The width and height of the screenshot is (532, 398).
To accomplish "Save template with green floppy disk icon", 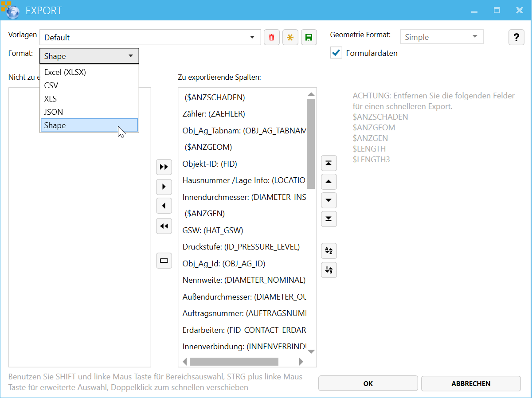I will (309, 38).
